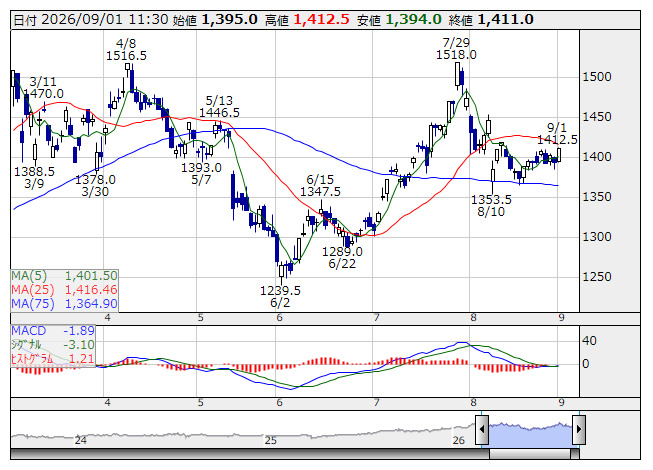Click the 3/11 1470.0 price label
This screenshot has height=470, width=653.
click(44, 88)
